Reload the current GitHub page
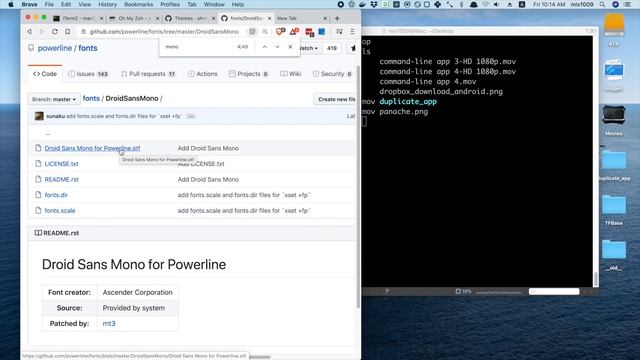The image size is (640, 360). point(55,31)
